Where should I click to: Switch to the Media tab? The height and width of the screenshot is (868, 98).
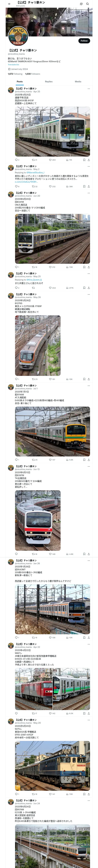(x=78, y=82)
